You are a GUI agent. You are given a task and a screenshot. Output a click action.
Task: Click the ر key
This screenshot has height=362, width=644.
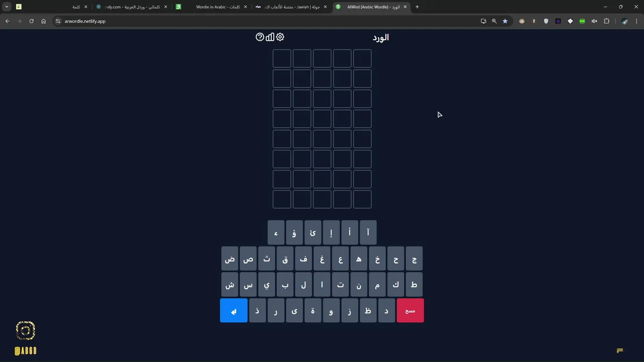click(276, 311)
